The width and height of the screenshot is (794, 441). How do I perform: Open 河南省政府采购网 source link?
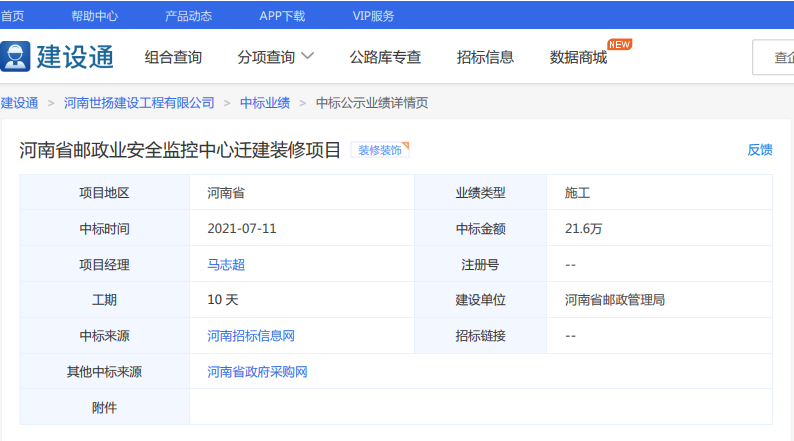pos(257,372)
